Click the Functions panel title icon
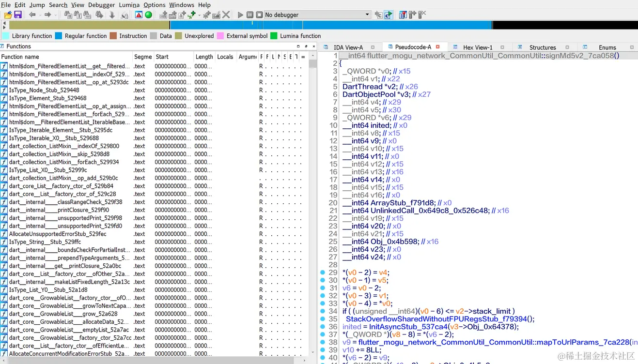This screenshot has width=638, height=364. 2,46
